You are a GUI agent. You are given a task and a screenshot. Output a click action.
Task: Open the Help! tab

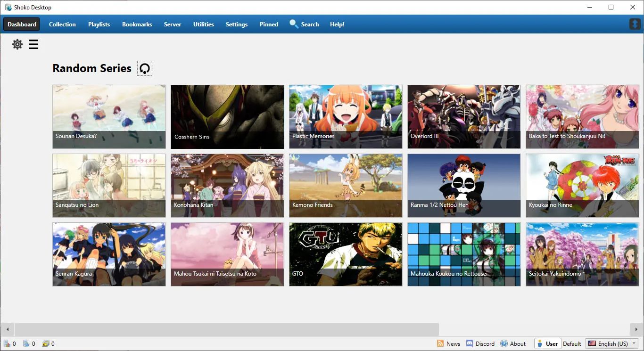point(337,24)
